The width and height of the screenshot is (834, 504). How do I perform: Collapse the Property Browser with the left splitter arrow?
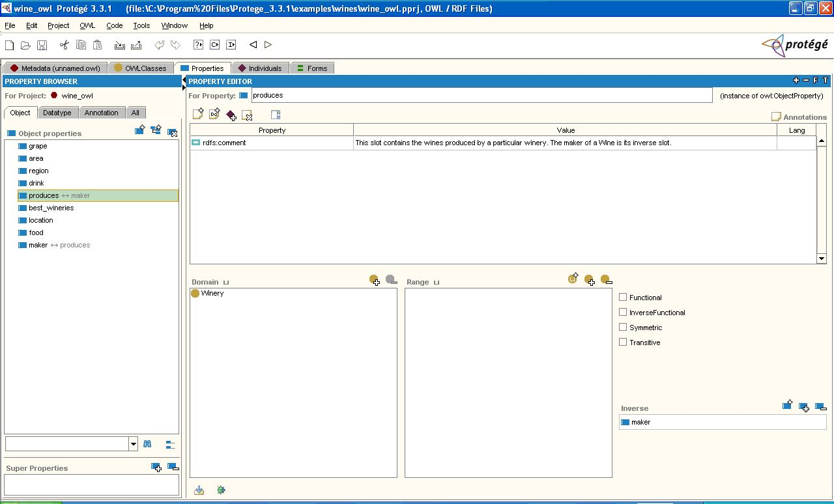click(x=184, y=81)
